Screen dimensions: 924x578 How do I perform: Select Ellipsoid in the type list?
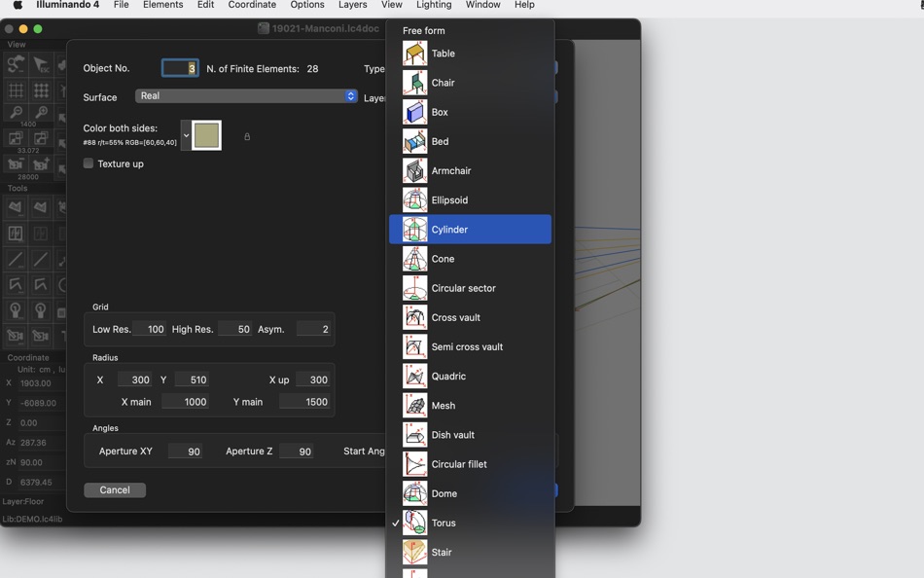470,199
